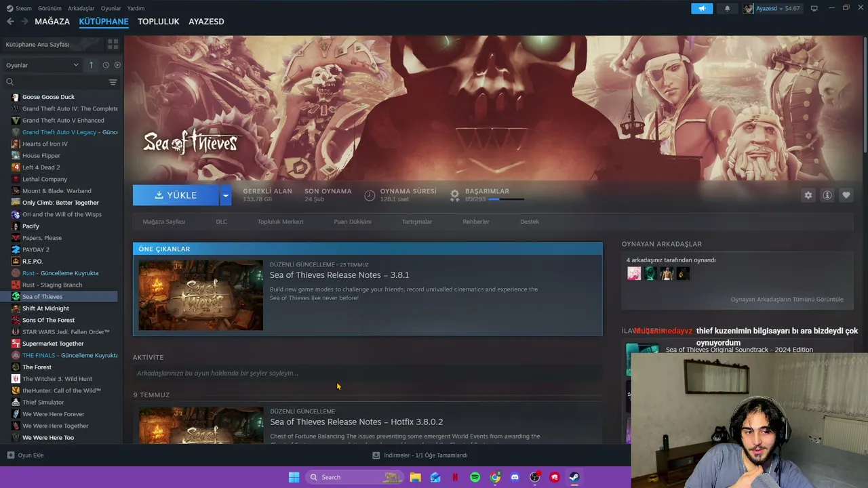
Task: Switch to the MAĞAZA tab
Action: point(52,22)
